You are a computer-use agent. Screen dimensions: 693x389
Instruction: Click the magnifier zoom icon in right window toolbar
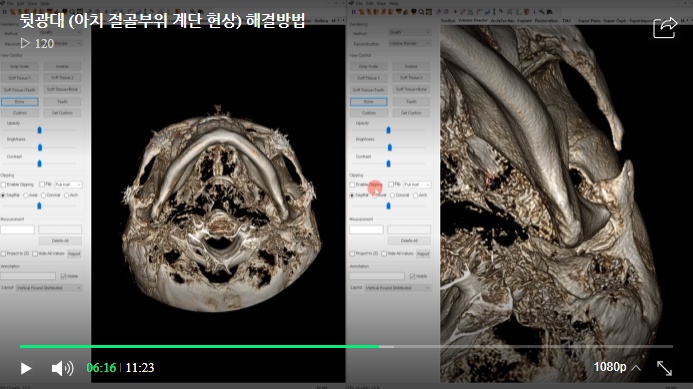421,12
